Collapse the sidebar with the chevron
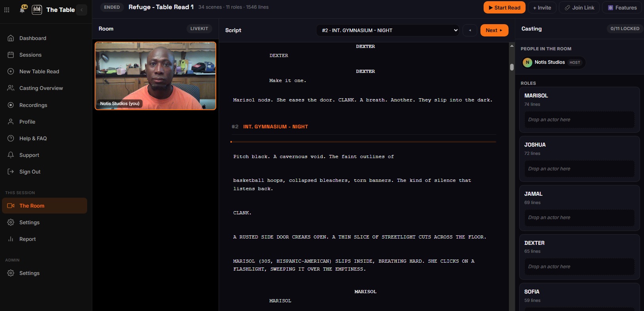Image resolution: width=644 pixels, height=311 pixels. tap(82, 10)
